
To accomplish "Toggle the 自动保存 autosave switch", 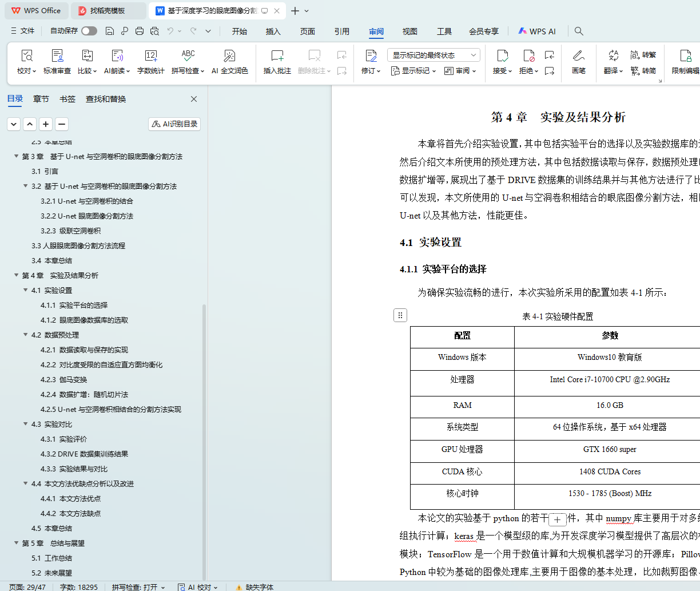I will pyautogui.click(x=89, y=31).
